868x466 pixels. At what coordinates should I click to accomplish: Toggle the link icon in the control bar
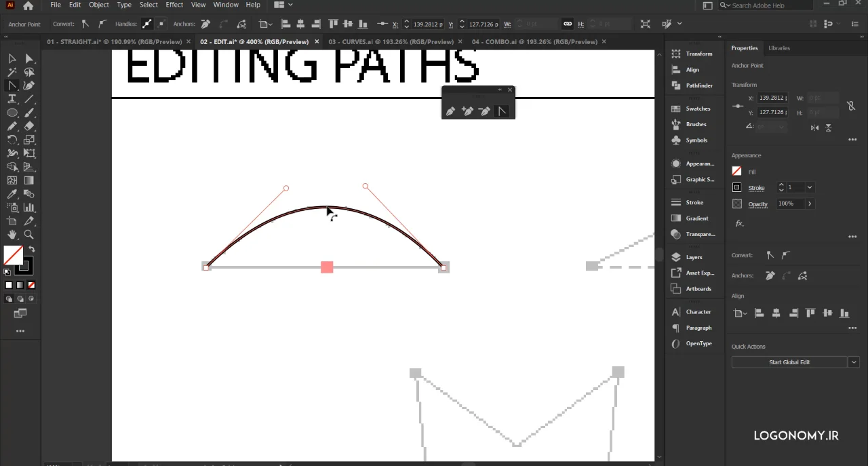click(x=568, y=24)
